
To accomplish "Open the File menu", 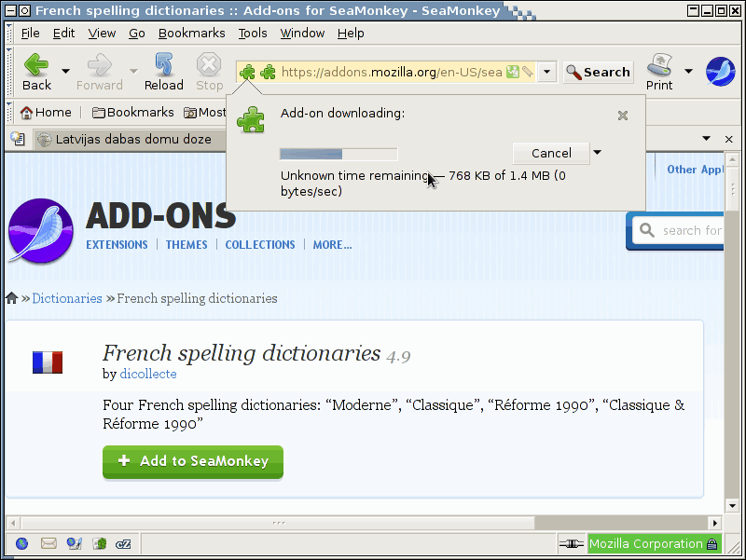I will coord(31,34).
